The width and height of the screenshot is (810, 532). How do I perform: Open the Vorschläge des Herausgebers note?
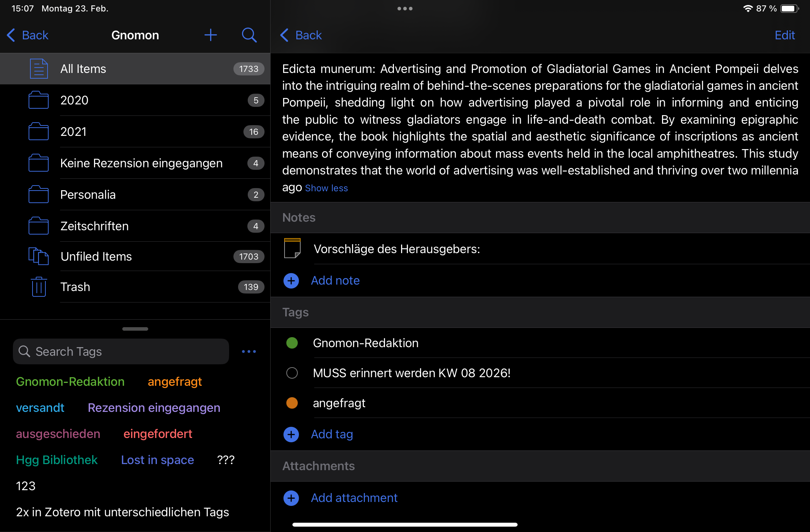click(x=396, y=249)
